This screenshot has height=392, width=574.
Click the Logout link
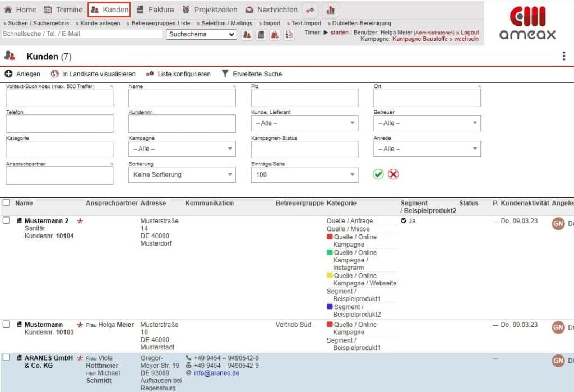pyautogui.click(x=468, y=32)
